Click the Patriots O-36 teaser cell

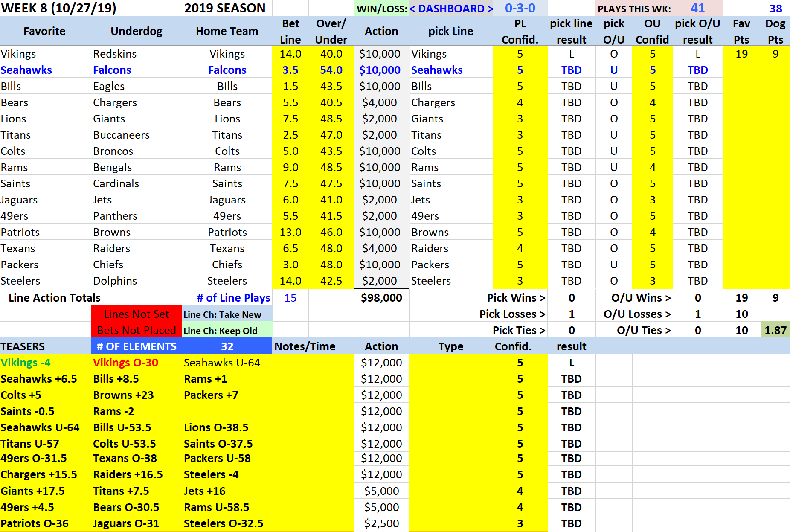[x=35, y=523]
